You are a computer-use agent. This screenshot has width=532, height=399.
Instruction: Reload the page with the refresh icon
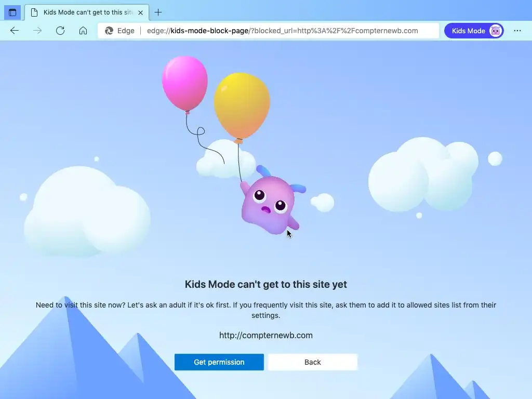pos(60,31)
